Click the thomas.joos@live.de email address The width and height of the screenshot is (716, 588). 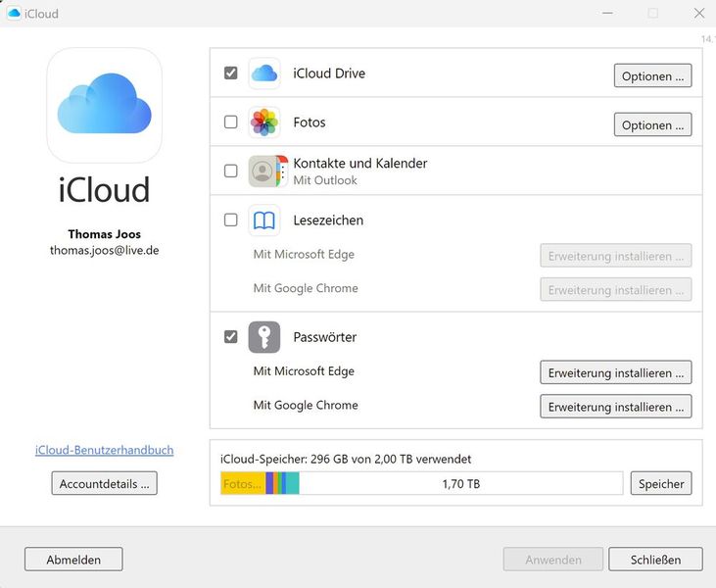click(x=104, y=250)
